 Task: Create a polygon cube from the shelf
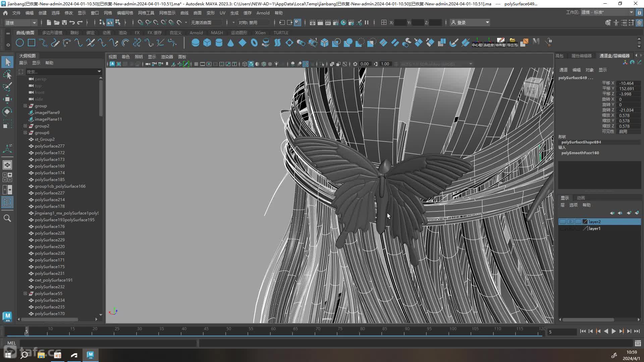click(207, 43)
